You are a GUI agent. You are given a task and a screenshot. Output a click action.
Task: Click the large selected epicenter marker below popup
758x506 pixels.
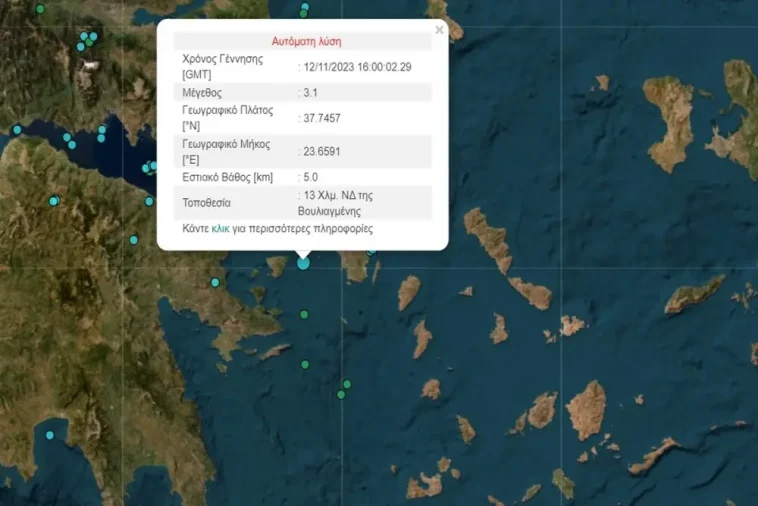[x=303, y=263]
